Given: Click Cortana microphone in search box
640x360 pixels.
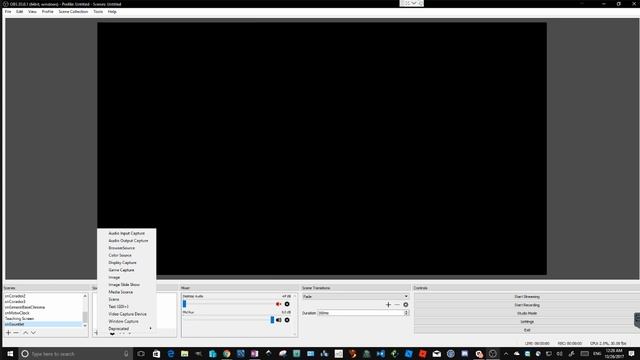Looking at the screenshot, I should [126, 353].
